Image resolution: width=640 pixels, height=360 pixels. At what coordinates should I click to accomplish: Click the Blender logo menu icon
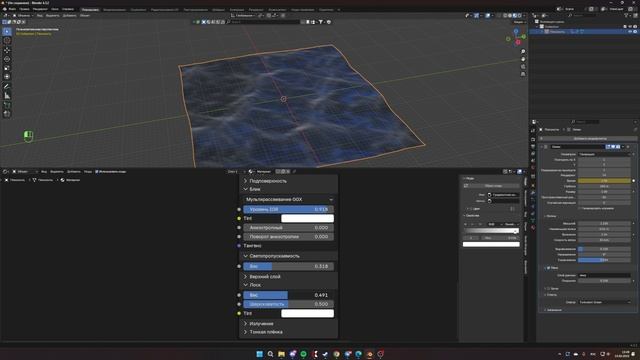pos(4,9)
